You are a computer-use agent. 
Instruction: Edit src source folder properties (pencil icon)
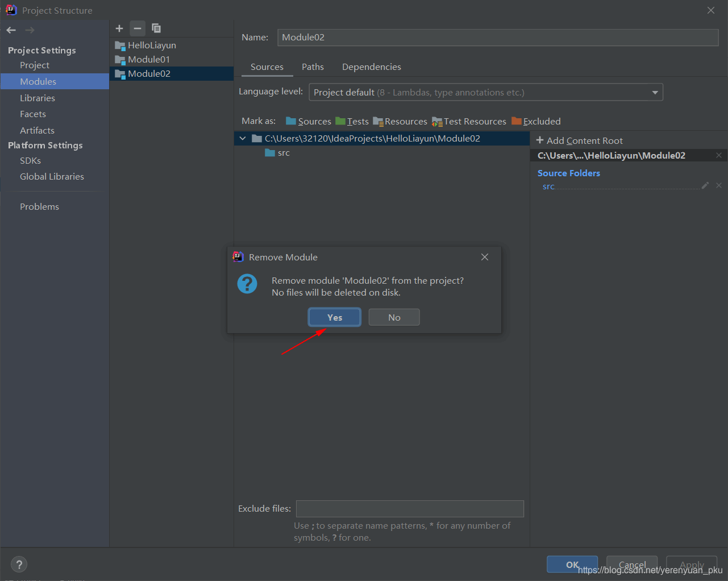(x=705, y=185)
